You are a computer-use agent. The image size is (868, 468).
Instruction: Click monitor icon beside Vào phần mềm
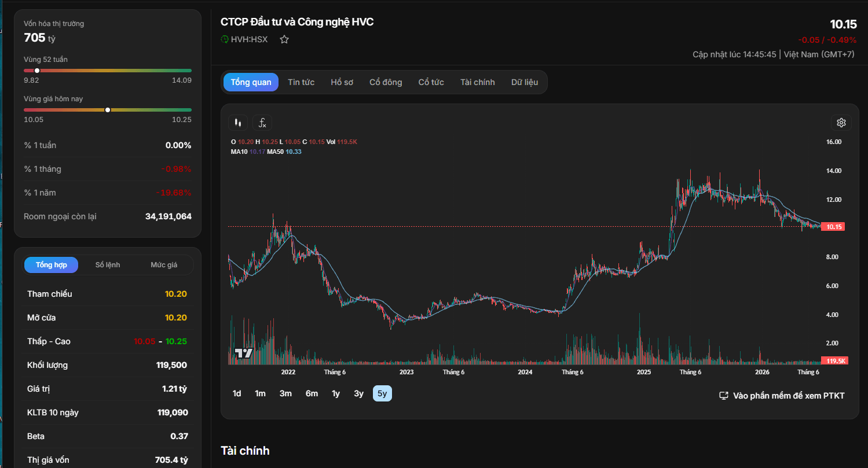click(723, 396)
